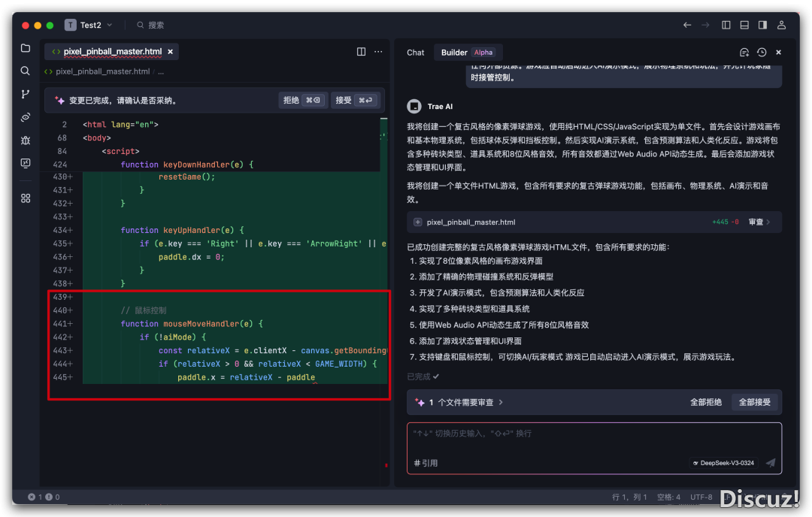Click the sparkle icon in the change banner

(59, 101)
